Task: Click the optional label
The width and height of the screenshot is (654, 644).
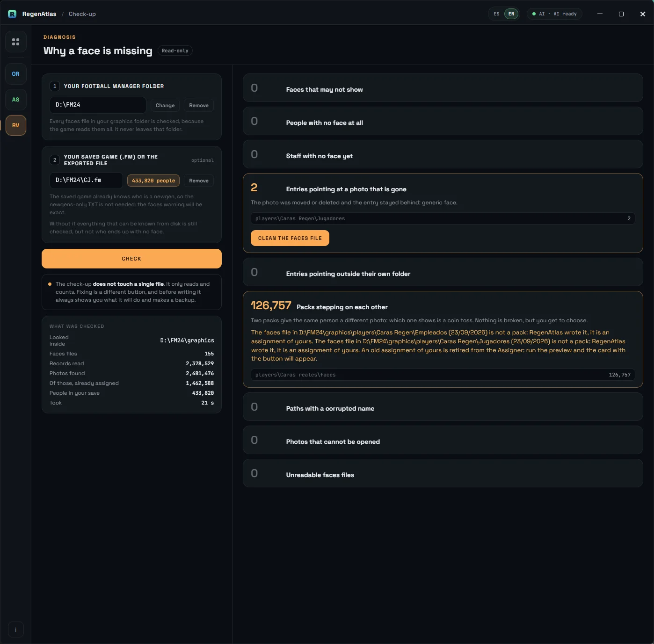Action: pos(202,160)
